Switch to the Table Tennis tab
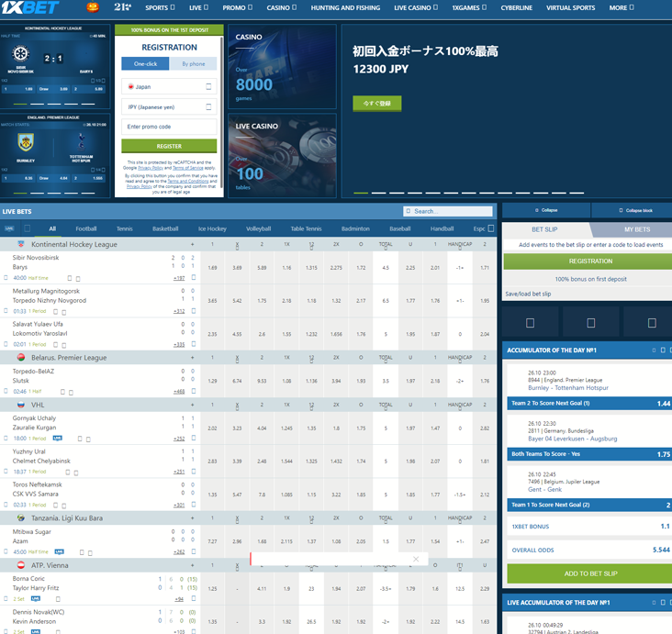672x634 pixels. click(x=306, y=228)
